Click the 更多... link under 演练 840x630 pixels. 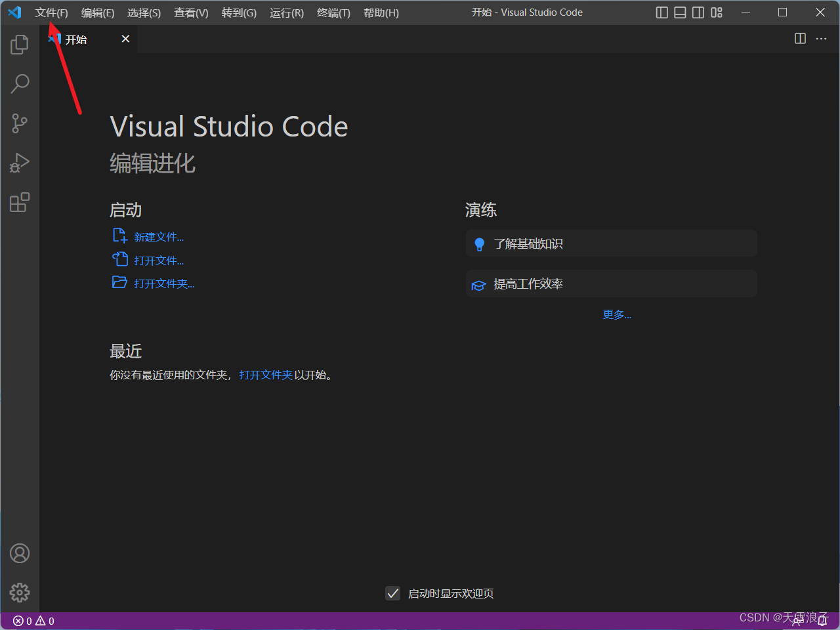(x=616, y=314)
